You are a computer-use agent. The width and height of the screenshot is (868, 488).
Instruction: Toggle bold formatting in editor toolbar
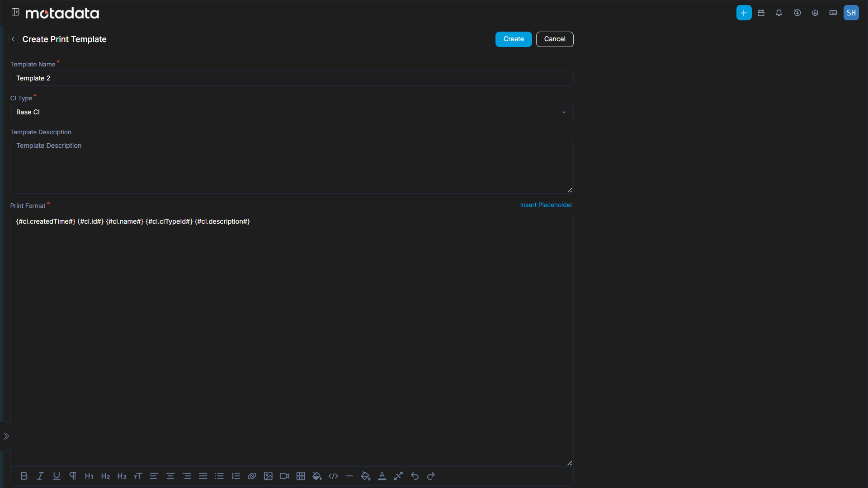coord(24,476)
